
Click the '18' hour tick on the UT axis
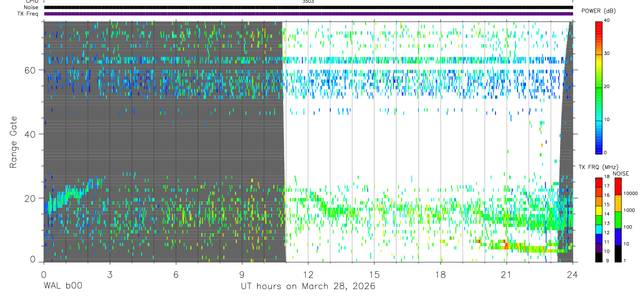point(441,274)
